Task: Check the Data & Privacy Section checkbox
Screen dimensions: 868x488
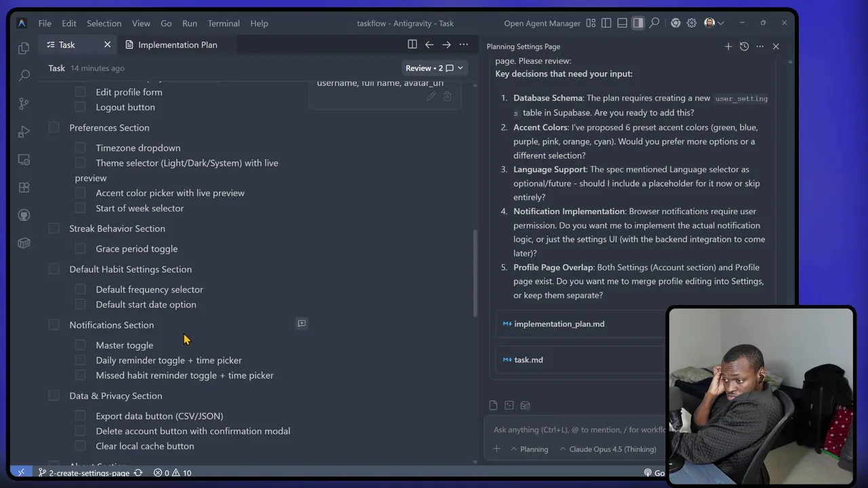Action: pos(54,396)
